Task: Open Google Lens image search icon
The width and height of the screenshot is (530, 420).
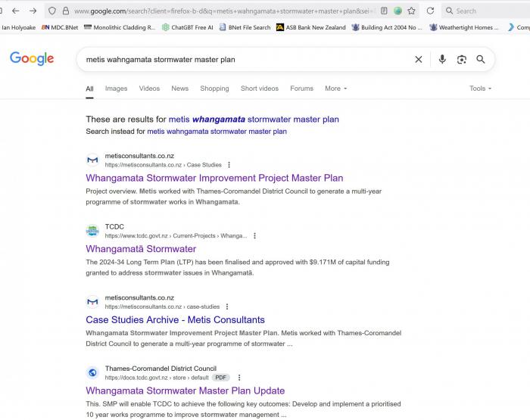Action: (461, 59)
